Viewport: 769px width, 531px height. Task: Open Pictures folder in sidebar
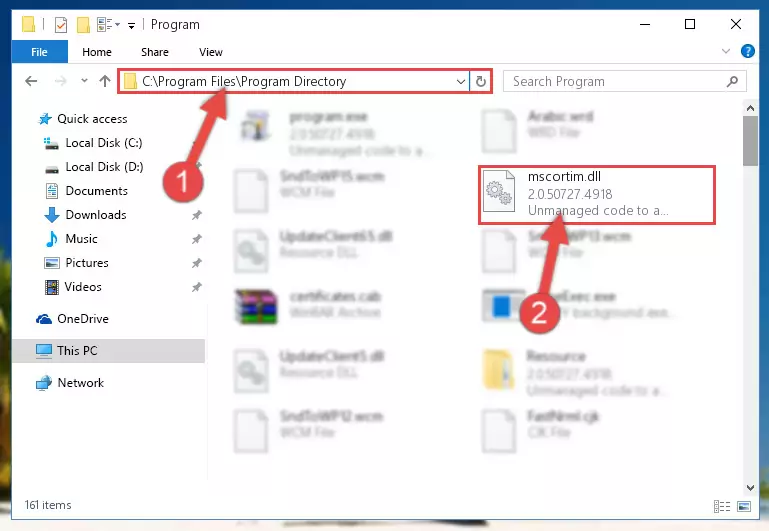[87, 263]
